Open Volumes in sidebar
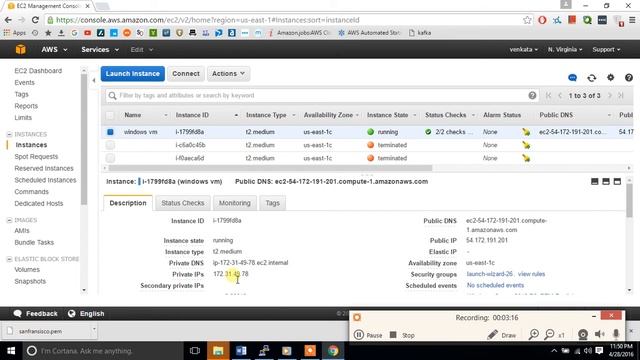This screenshot has width=640, height=360. 27,269
